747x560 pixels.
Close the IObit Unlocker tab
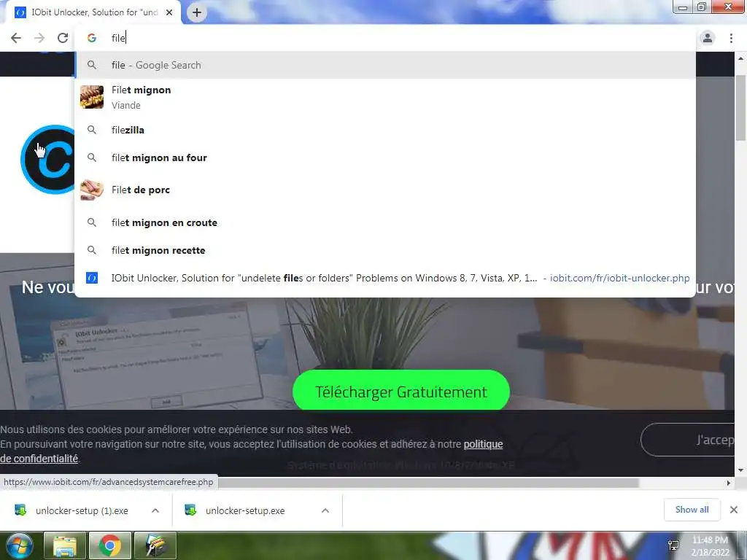[169, 12]
